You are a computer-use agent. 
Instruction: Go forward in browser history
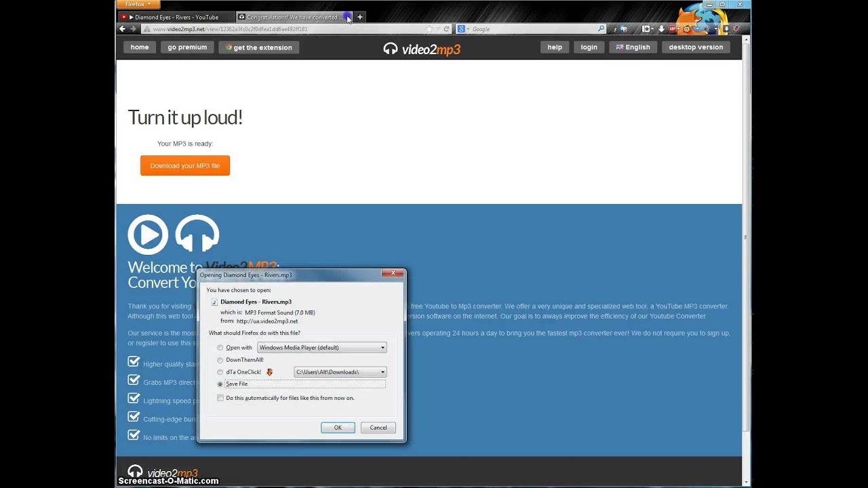pyautogui.click(x=133, y=29)
